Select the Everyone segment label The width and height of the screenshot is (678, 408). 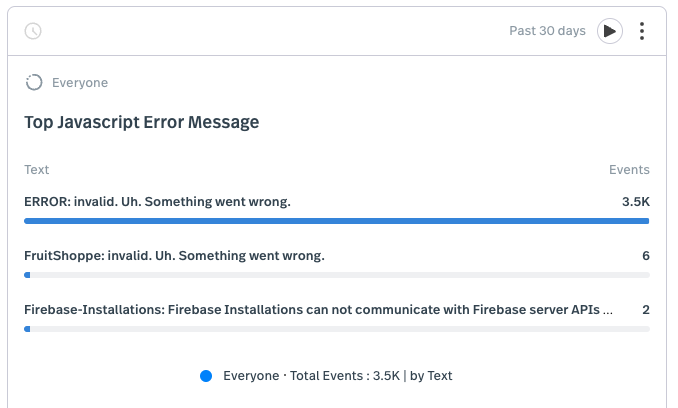[80, 83]
